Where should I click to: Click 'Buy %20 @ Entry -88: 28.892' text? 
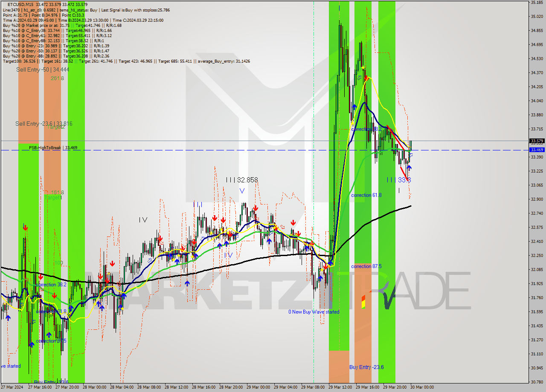31,56
